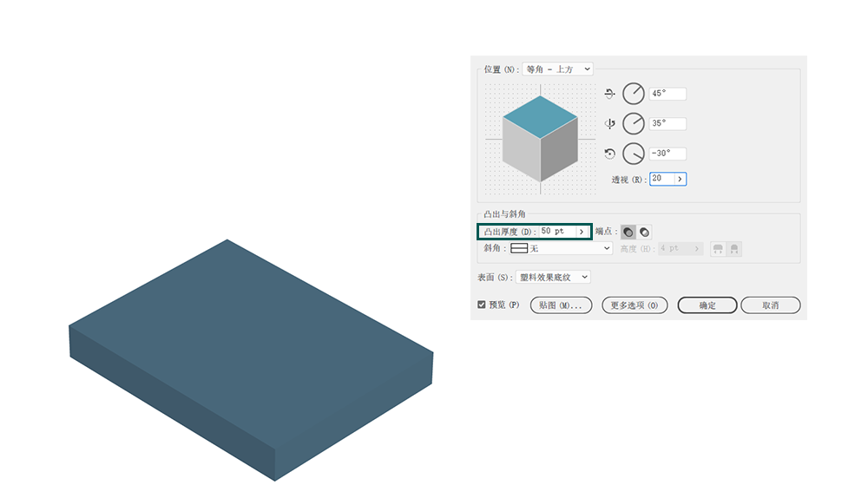Screen dimensions: 868x485
Task: Select the bevel extent in icon
Action: pyautogui.click(x=734, y=249)
